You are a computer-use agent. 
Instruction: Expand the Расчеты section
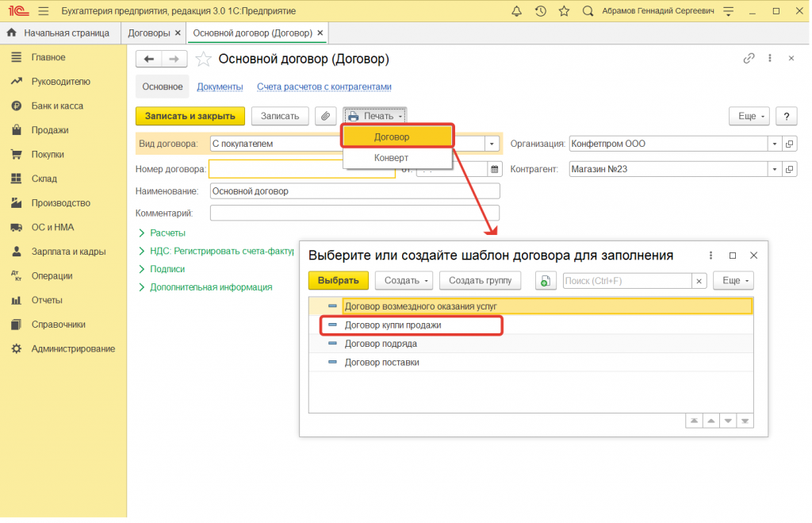(x=167, y=233)
